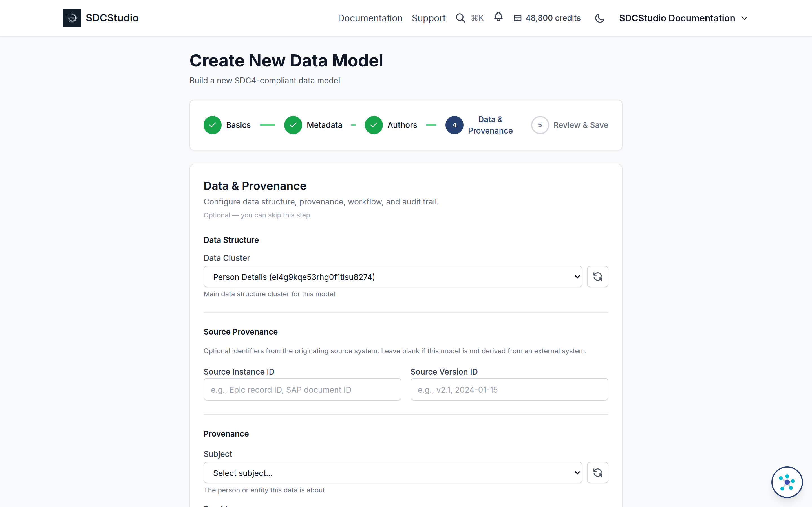Open the Documentation link
This screenshot has height=507, width=812.
pos(370,18)
